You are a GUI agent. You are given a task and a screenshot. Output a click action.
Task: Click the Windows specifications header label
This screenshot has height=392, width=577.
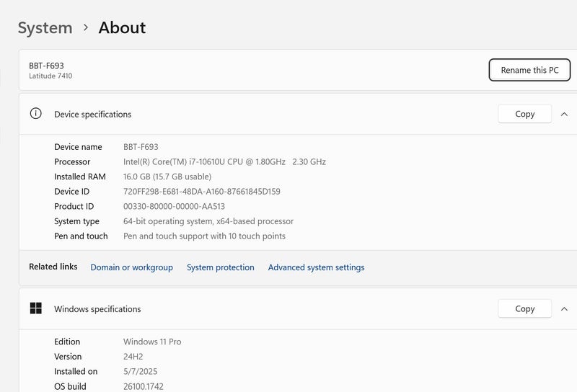97,309
